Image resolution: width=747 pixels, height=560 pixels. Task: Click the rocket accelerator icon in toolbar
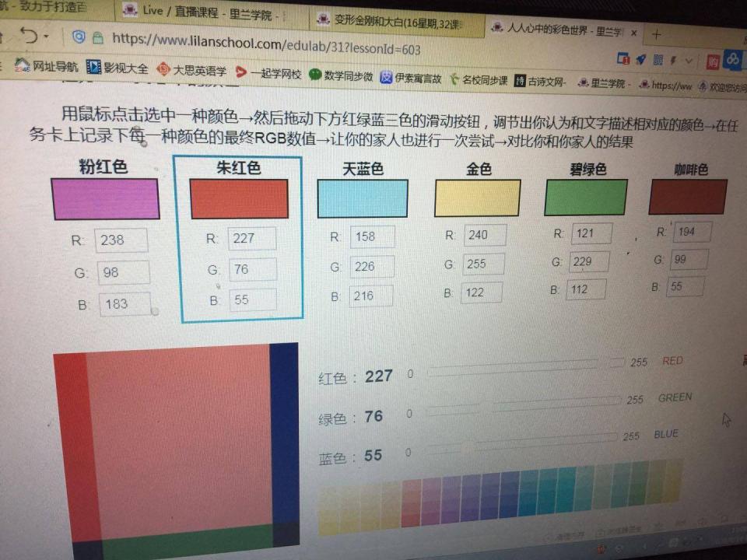(x=641, y=59)
